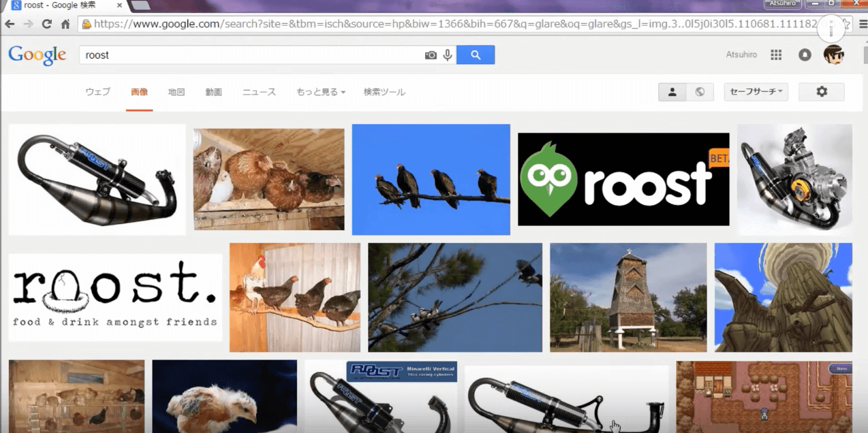
Task: Reload the page with the refresh icon
Action: (x=46, y=24)
